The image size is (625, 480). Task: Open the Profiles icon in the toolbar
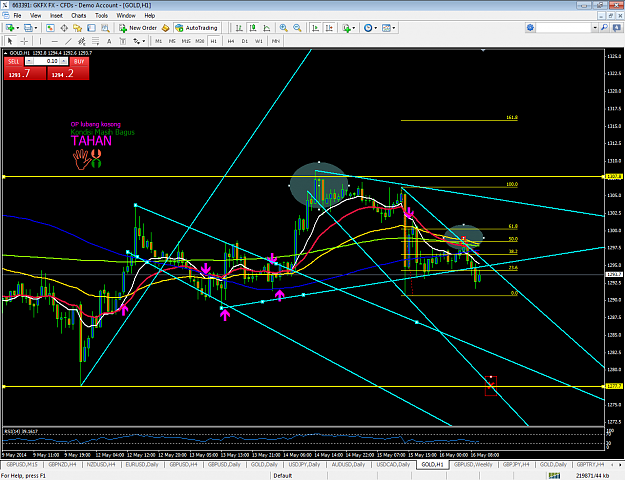click(28, 28)
